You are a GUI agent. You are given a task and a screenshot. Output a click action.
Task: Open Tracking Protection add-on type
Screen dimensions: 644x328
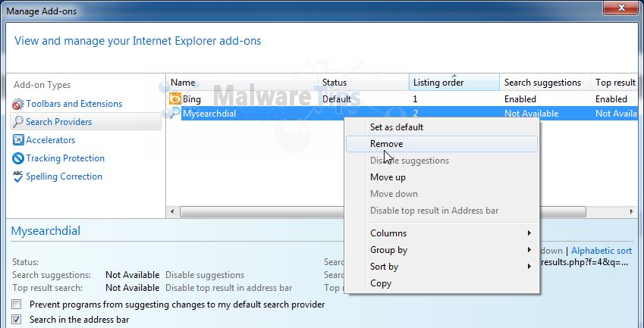[x=65, y=158]
